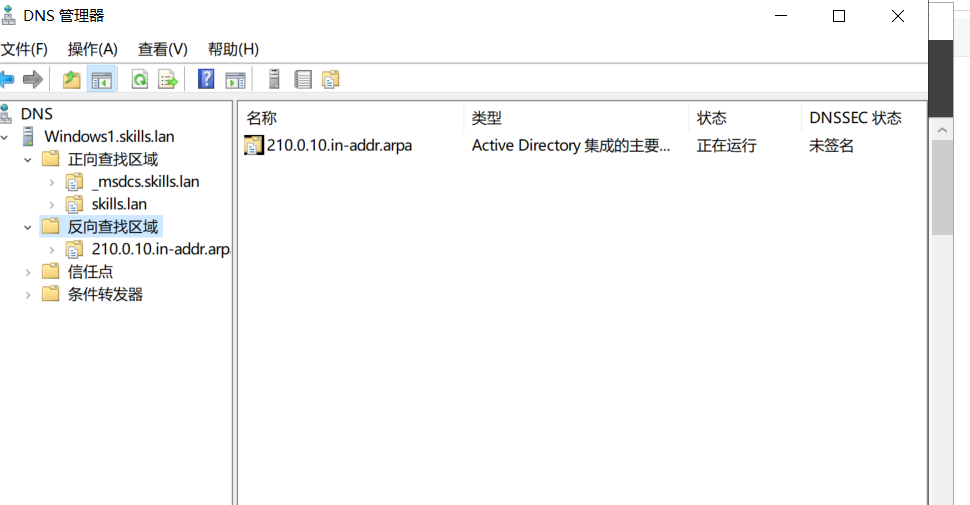Viewport: 970px width, 505px height.
Task: Select the 信任点 folder in tree
Action: click(x=90, y=272)
